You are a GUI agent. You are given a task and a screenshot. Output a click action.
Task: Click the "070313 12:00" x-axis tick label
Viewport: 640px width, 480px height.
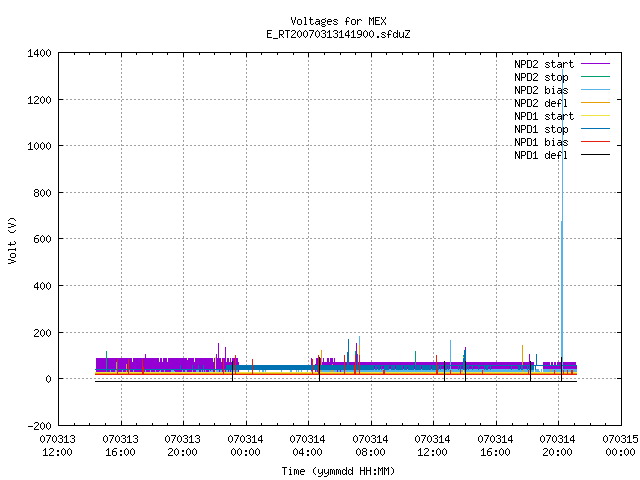coord(58,446)
